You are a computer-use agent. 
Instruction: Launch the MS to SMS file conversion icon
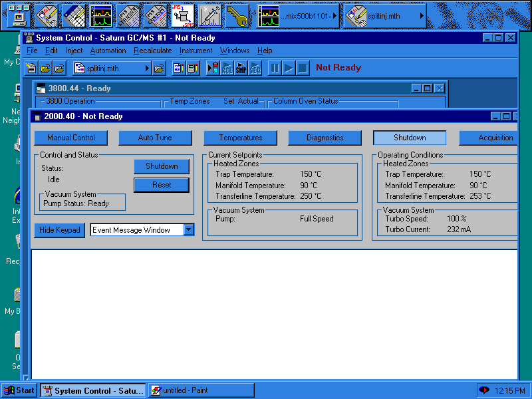tap(182, 15)
